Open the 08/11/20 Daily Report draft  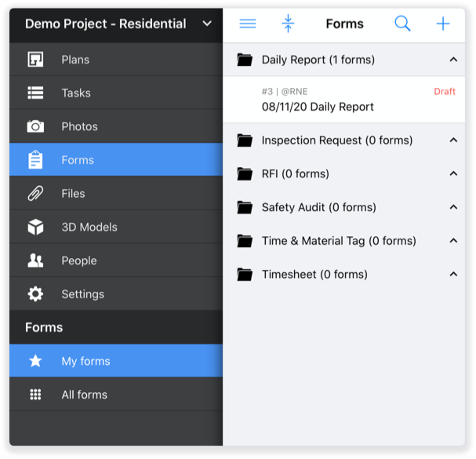coord(318,107)
